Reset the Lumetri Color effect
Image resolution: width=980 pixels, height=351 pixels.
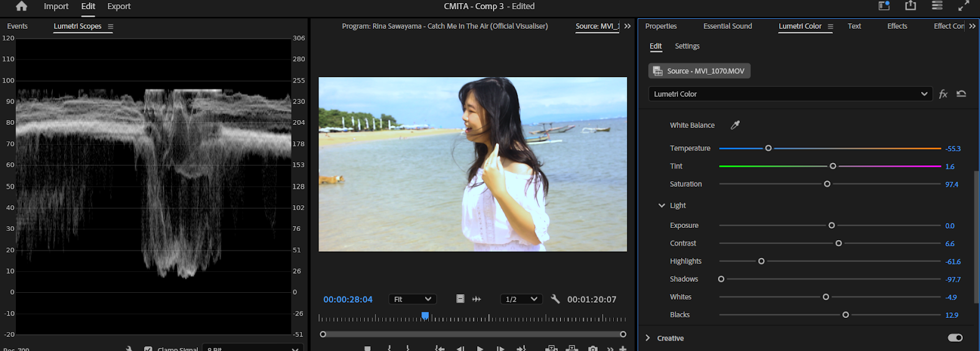pos(961,94)
